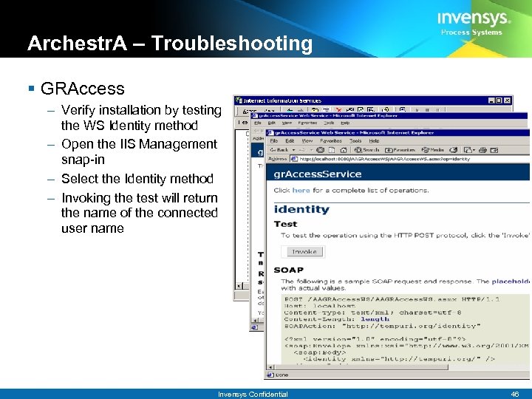532x399 pixels.
Task: Open File menu in front Internet Explorer window
Action: pyautogui.click(x=274, y=141)
